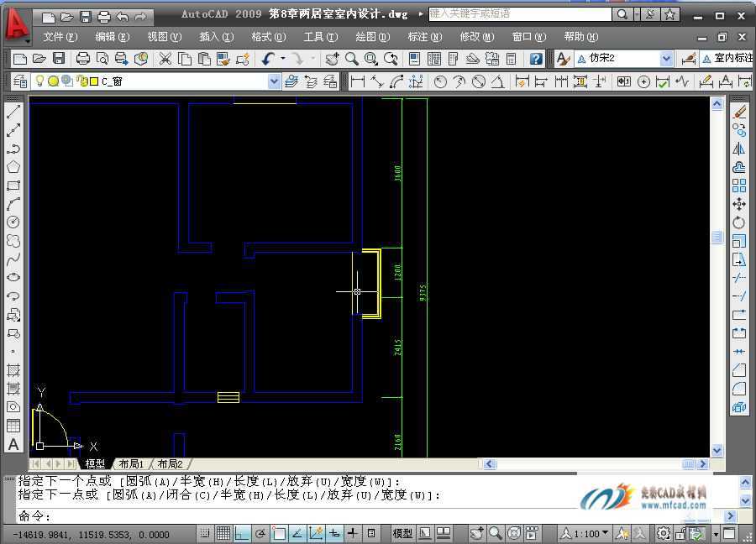Select the Move modify tool
This screenshot has width=756, height=544.
(x=739, y=204)
